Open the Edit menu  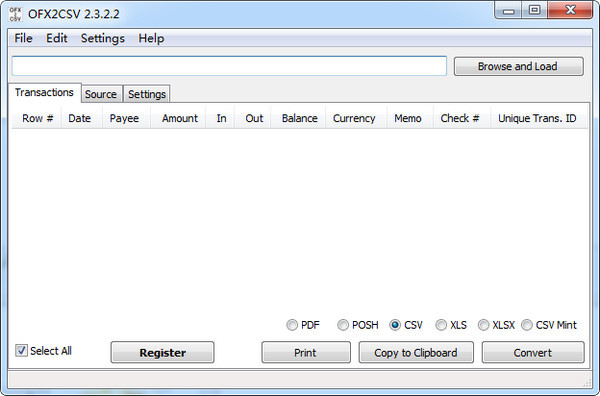click(x=57, y=38)
